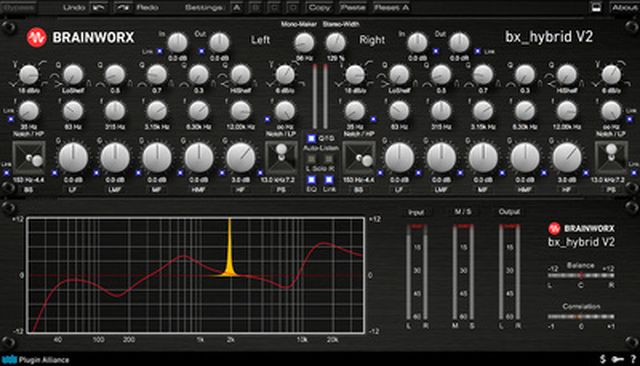
Task: Click the Left LMF gain knob
Action: click(115, 157)
